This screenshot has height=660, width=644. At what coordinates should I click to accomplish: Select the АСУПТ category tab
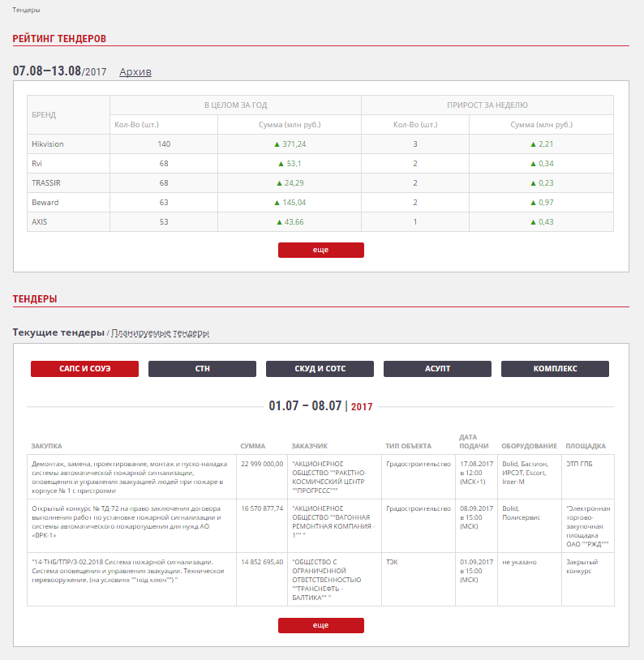pos(437,369)
